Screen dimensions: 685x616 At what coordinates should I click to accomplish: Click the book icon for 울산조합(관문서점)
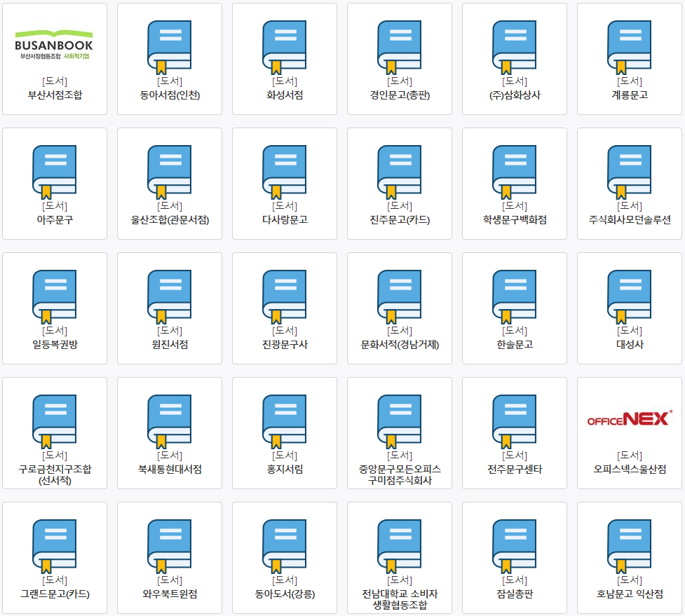coord(170,172)
